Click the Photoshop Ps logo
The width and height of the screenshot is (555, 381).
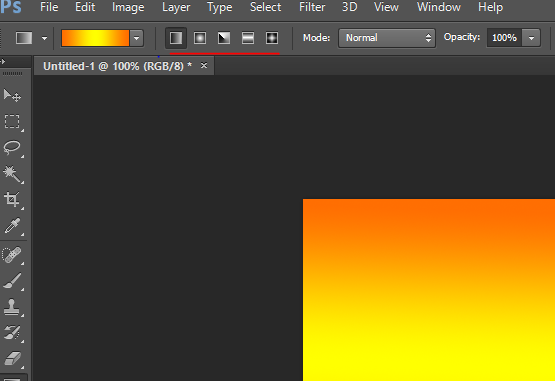11,7
